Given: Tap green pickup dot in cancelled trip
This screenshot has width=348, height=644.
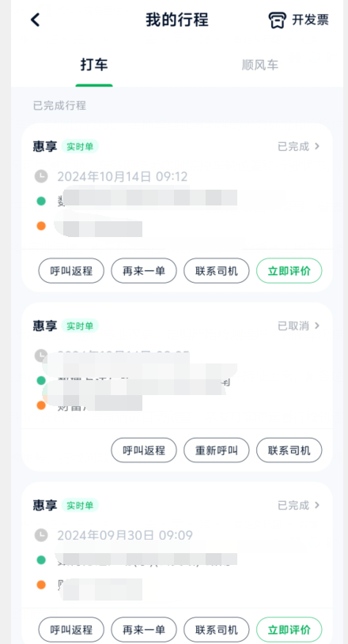Looking at the screenshot, I should (x=40, y=381).
